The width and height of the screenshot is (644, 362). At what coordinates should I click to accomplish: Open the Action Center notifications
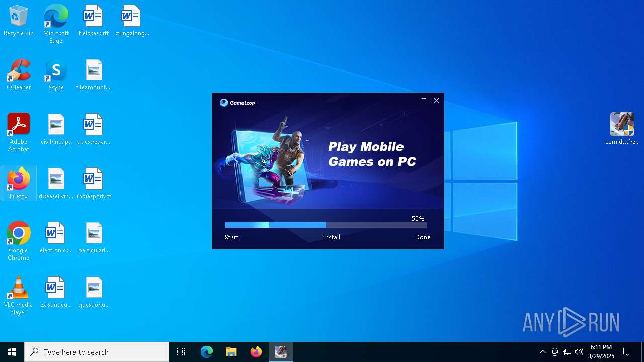click(x=627, y=352)
